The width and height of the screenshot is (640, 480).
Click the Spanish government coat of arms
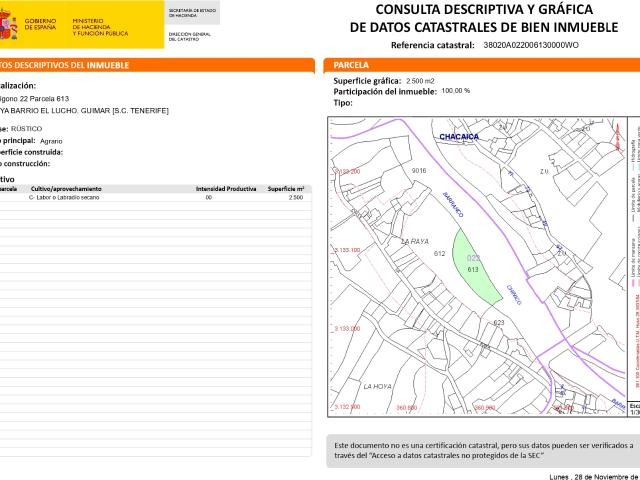pos(8,27)
